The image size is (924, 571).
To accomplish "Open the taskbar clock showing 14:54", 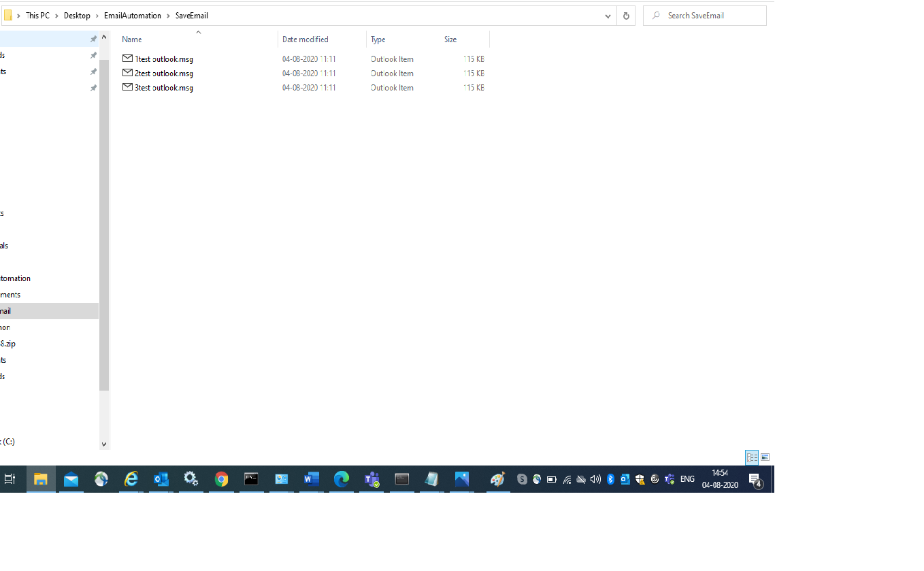I will (x=720, y=479).
